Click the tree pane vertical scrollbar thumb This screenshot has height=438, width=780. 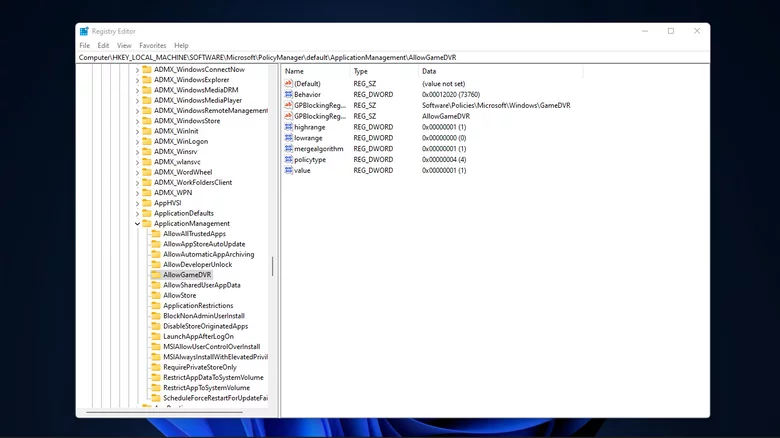tap(272, 267)
